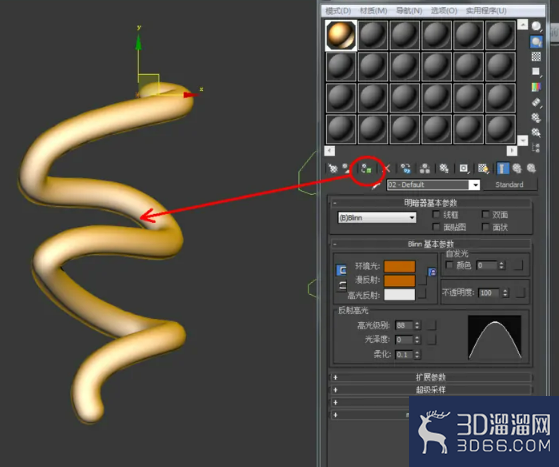Open material editor Options icon
The image size is (559, 467).
(x=536, y=117)
